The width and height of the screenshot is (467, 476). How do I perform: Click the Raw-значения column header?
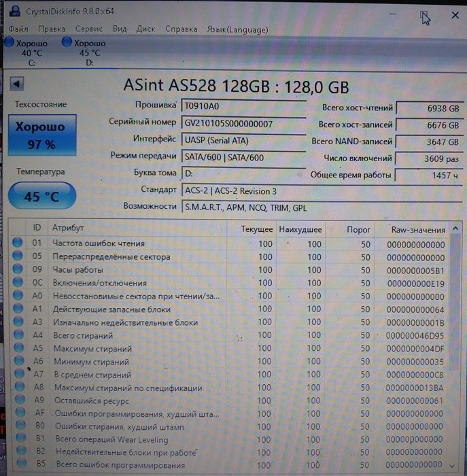[x=411, y=230]
